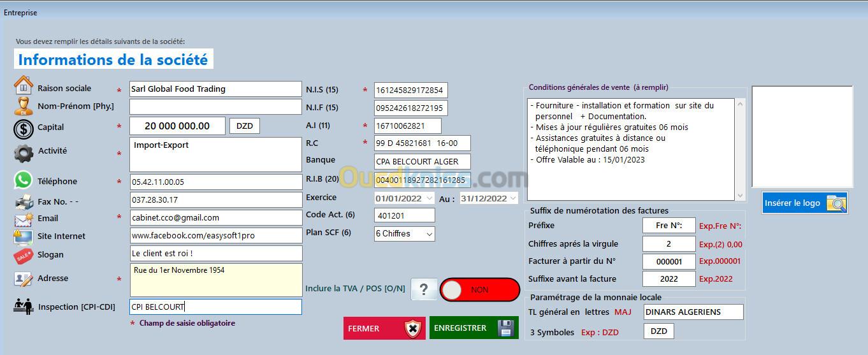Save with the green ENREGISTRER button

point(474,328)
